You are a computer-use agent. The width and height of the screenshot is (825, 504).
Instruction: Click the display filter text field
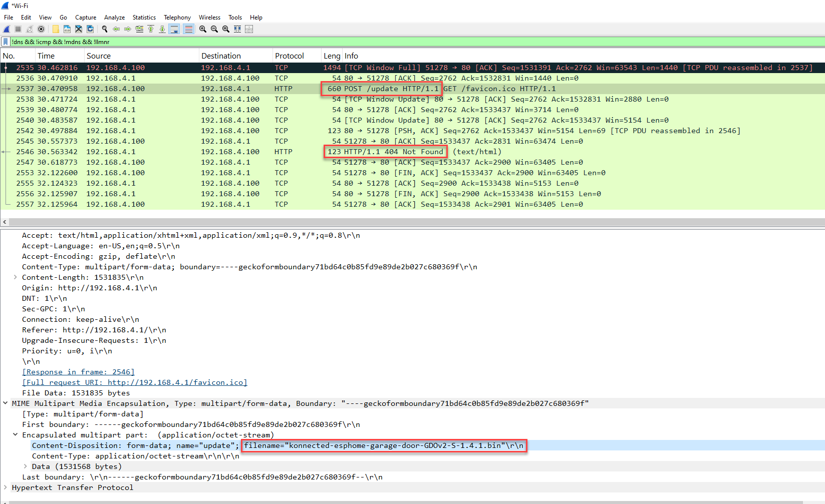click(x=401, y=42)
